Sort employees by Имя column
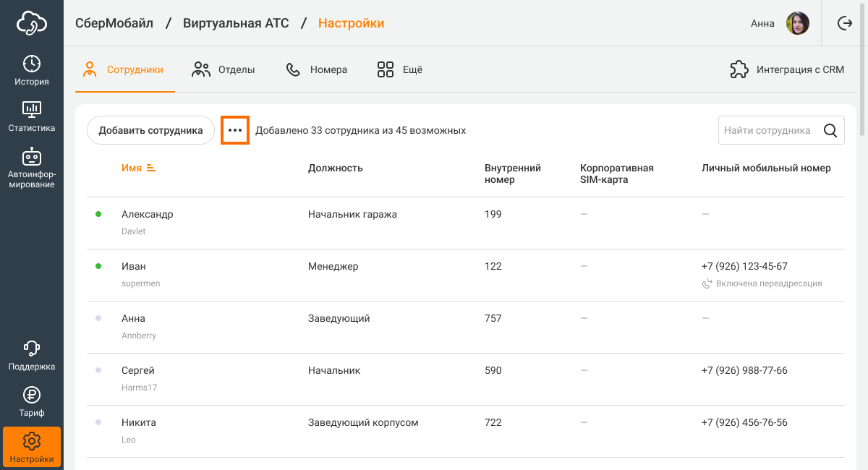 (x=139, y=168)
